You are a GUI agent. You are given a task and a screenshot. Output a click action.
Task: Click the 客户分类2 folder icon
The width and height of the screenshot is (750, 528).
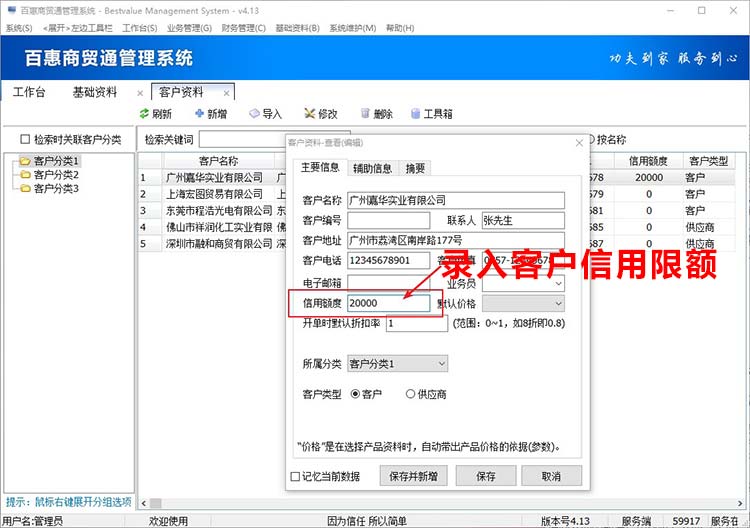[25, 175]
